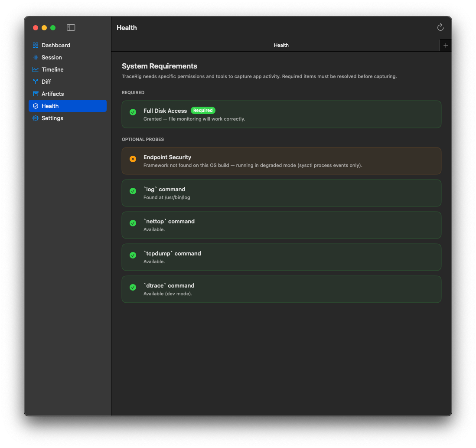Select the Session waveform icon in sidebar
The width and height of the screenshot is (476, 448).
pyautogui.click(x=35, y=57)
